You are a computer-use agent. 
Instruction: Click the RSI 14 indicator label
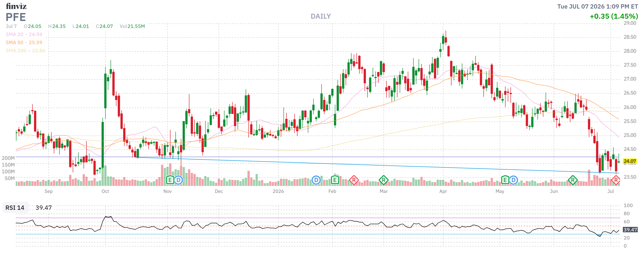(x=15, y=208)
